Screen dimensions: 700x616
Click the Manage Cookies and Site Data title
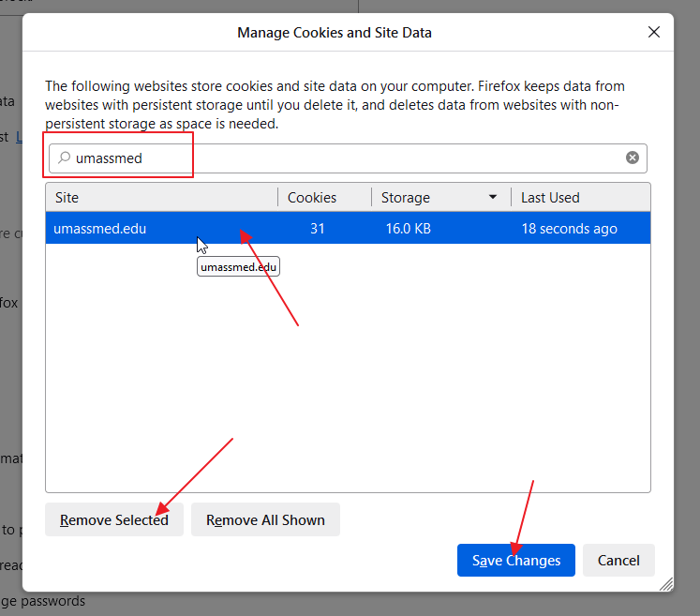coord(335,33)
